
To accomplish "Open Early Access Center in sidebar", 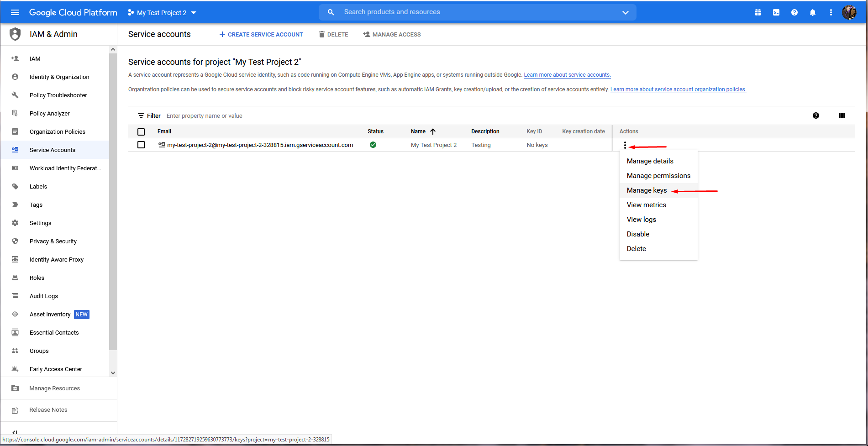I will 55,369.
